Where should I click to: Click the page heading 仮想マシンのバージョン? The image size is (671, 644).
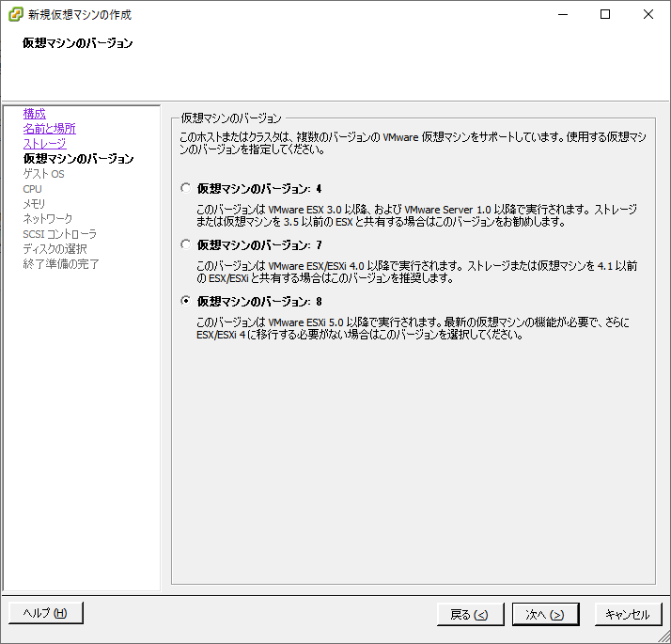pyautogui.click(x=77, y=43)
